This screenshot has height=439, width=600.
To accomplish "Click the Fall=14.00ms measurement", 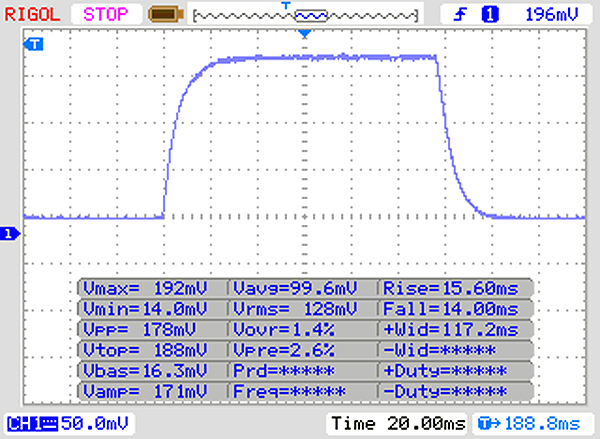I will pos(451,309).
